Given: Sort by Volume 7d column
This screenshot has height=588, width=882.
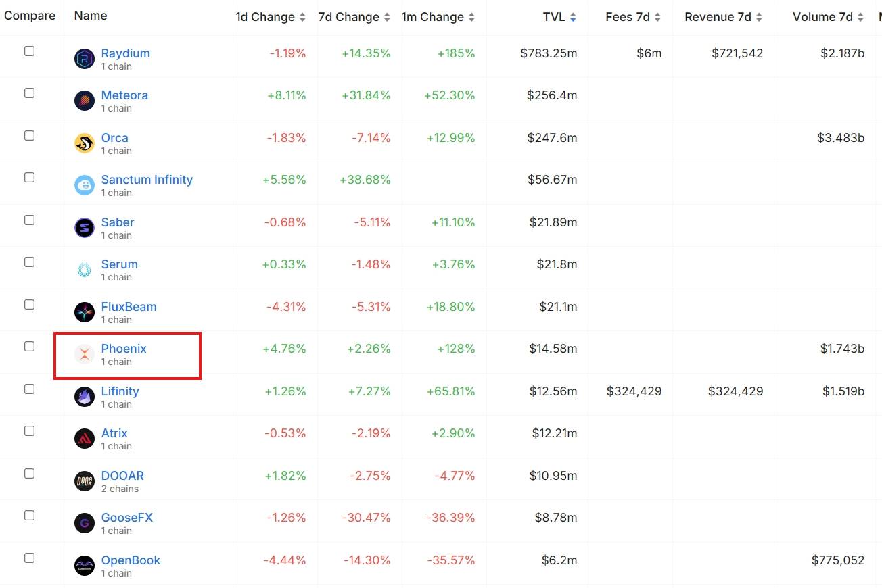Looking at the screenshot, I should click(829, 17).
